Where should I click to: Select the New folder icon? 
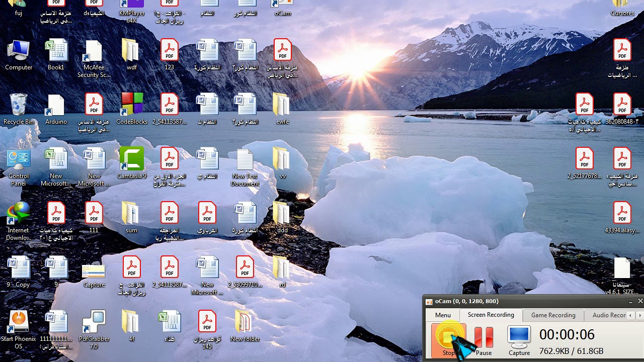(245, 326)
